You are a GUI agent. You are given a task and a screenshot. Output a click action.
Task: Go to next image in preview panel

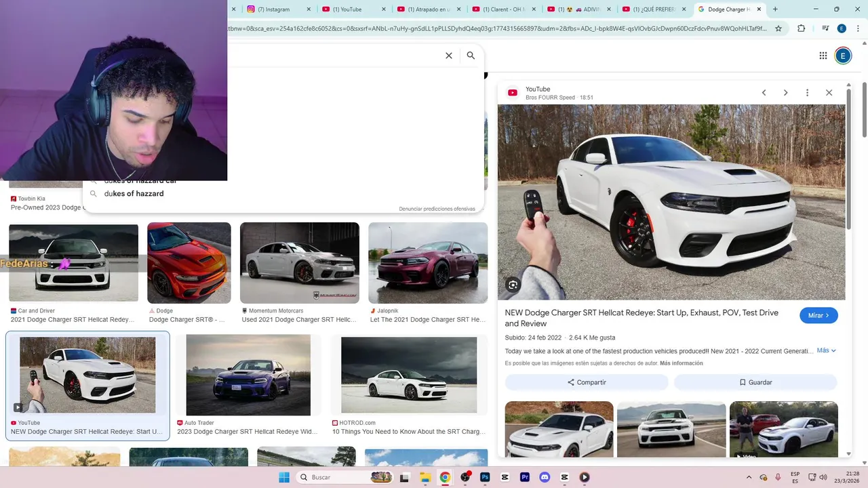tap(785, 93)
